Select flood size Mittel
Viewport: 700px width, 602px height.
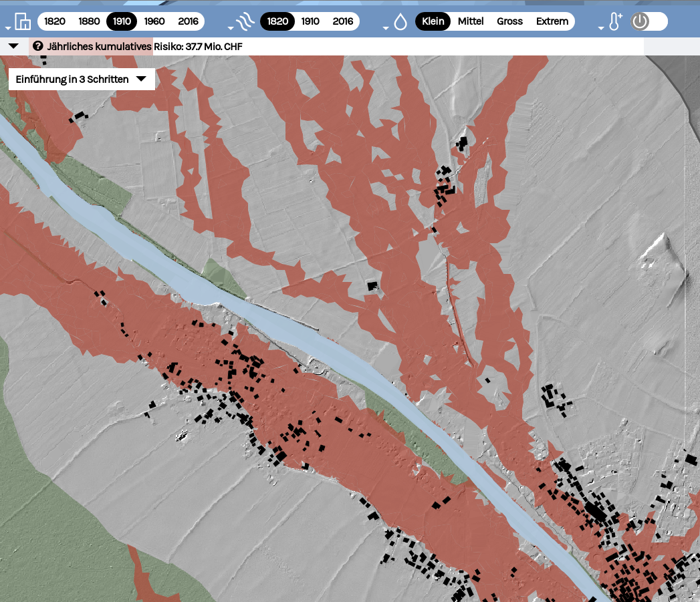click(471, 21)
